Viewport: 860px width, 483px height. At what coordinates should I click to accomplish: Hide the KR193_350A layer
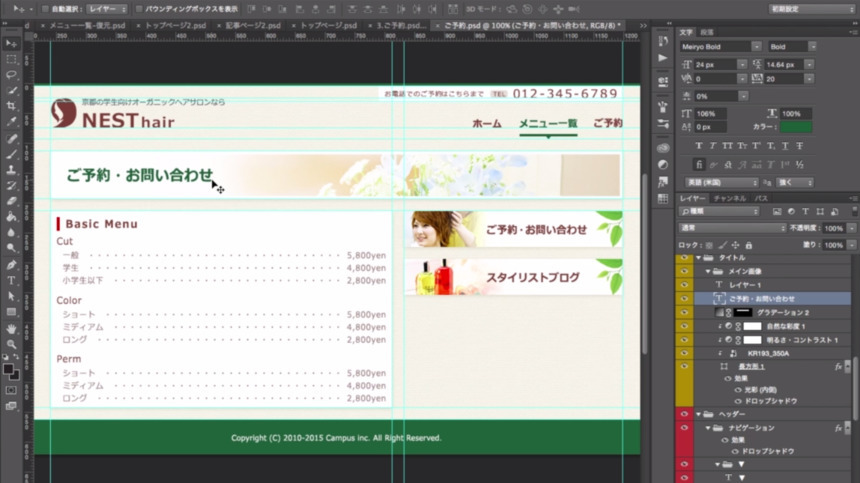684,354
